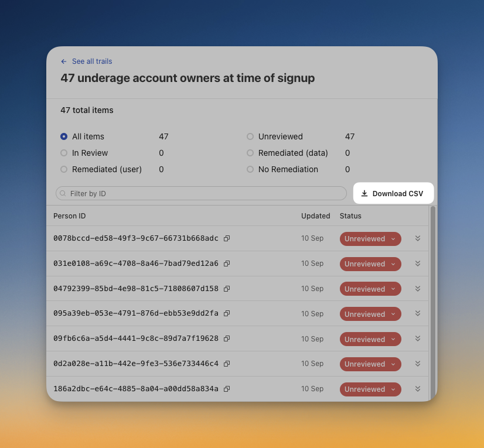Expand details of the 031e0108 row
The width and height of the screenshot is (484, 448).
tap(418, 264)
